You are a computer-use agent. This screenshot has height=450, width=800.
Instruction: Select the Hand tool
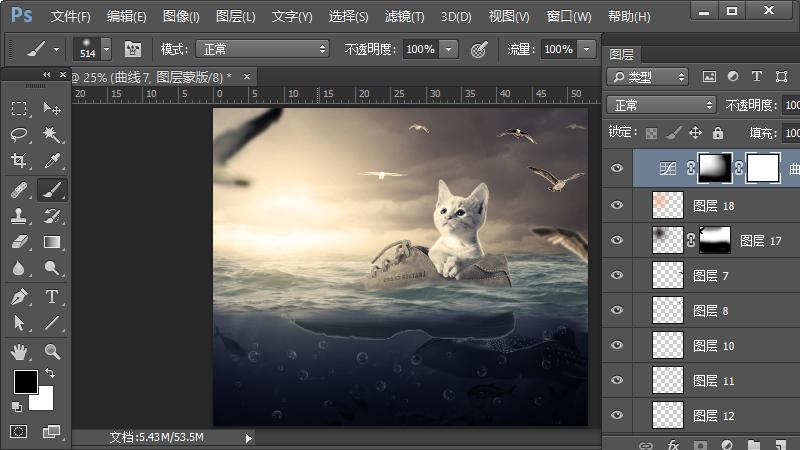click(19, 352)
